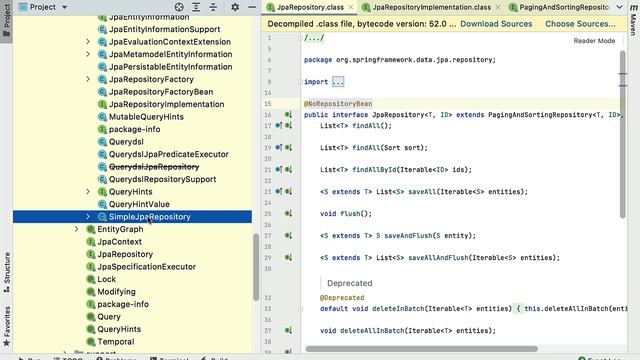Click the Collapse All icon in Project toolbar

[213, 7]
